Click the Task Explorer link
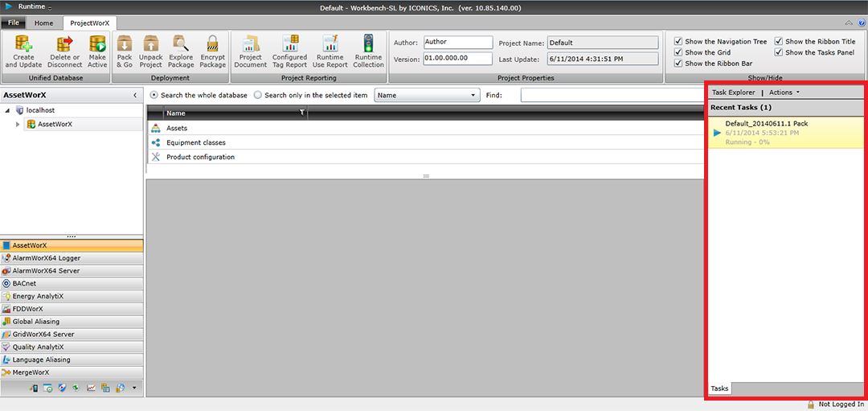 [x=733, y=92]
